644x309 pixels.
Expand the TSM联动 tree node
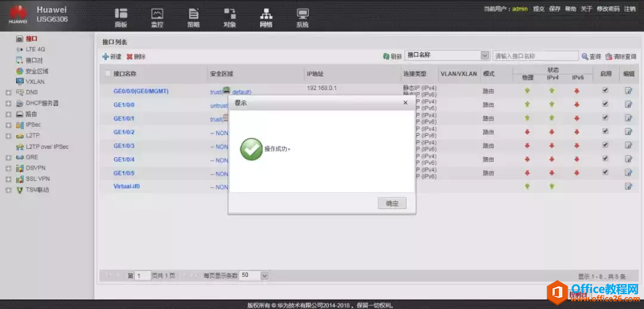pyautogui.click(x=8, y=190)
